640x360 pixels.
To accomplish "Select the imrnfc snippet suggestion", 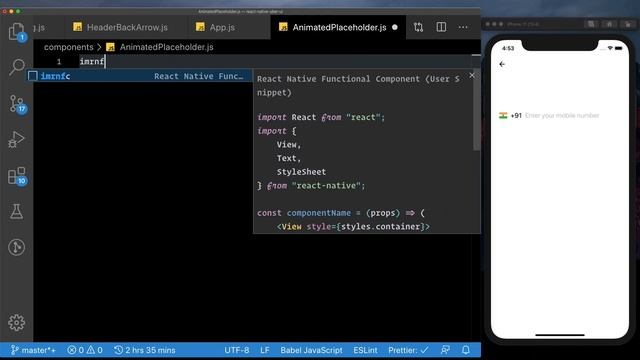I will point(140,76).
